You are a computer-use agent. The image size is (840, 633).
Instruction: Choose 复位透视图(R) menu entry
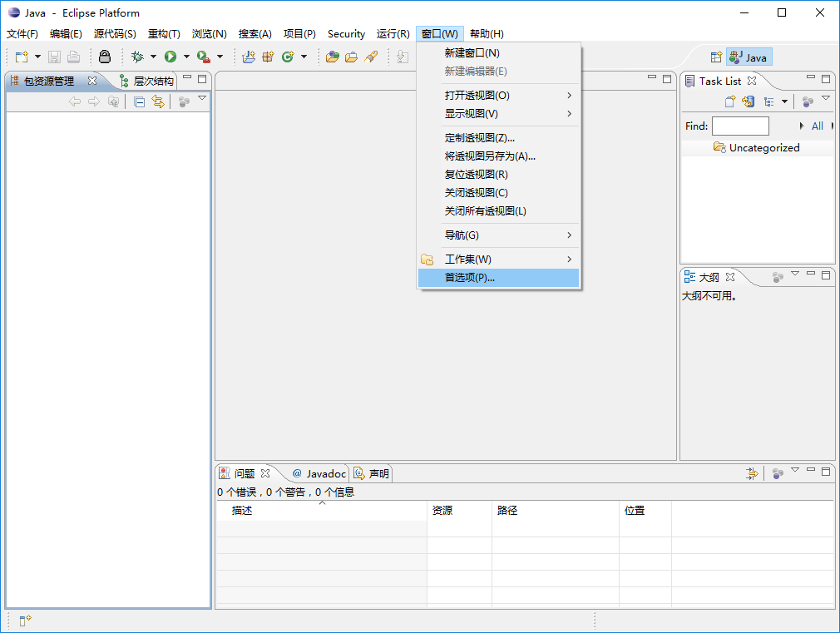click(x=498, y=174)
